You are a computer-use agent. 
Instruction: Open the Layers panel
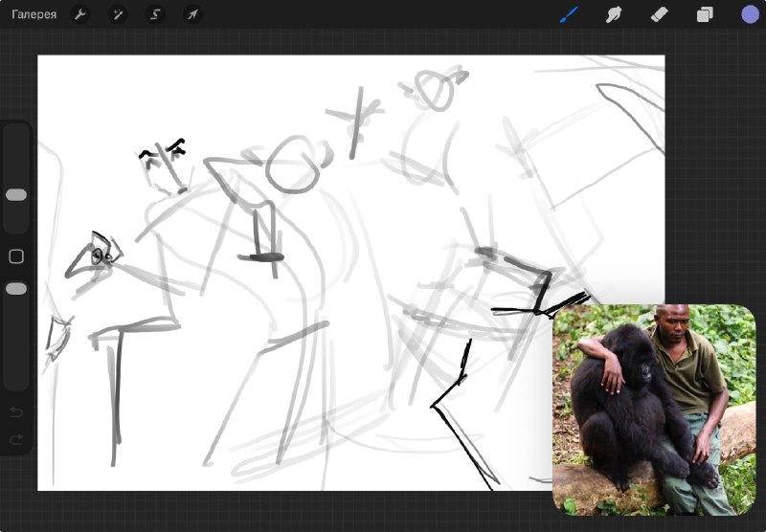tap(705, 14)
